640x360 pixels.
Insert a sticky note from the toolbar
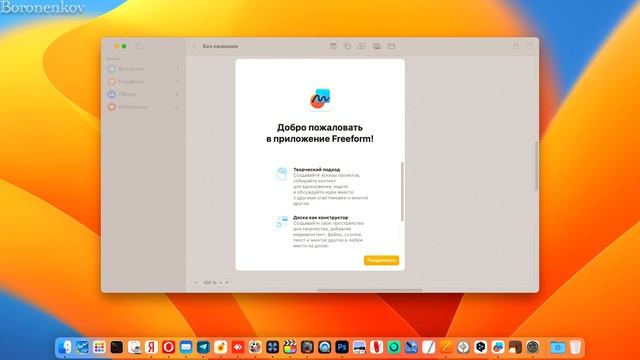(x=333, y=46)
